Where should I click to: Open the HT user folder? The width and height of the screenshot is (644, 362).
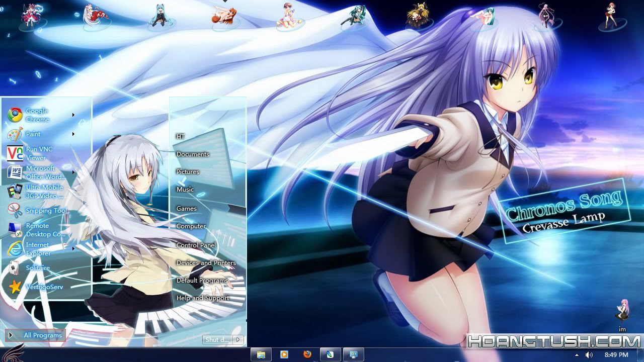181,137
